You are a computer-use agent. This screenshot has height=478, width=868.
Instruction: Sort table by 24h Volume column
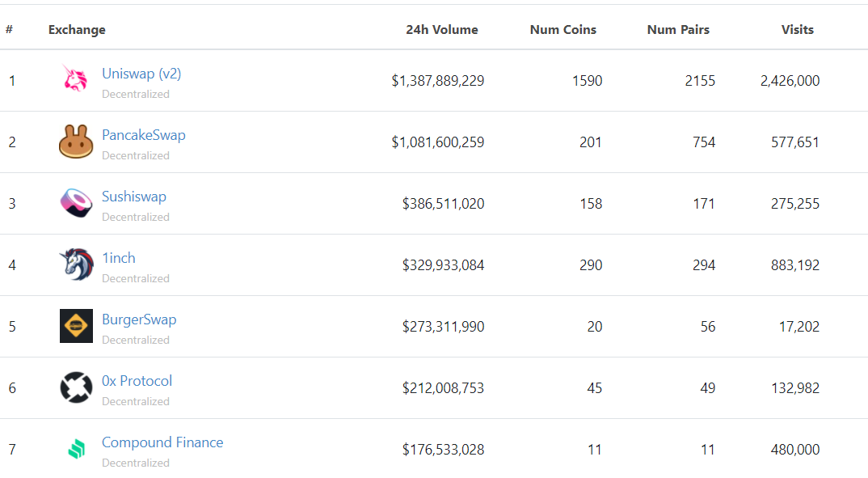442,30
